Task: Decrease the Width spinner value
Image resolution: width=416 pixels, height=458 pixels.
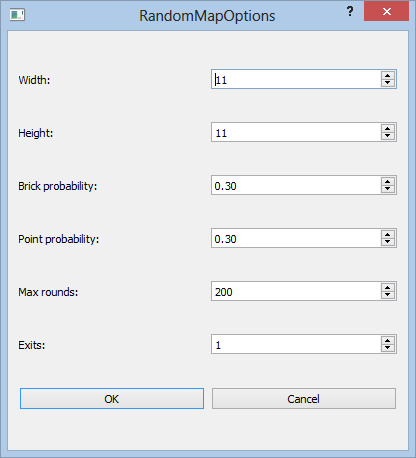Action: 387,83
